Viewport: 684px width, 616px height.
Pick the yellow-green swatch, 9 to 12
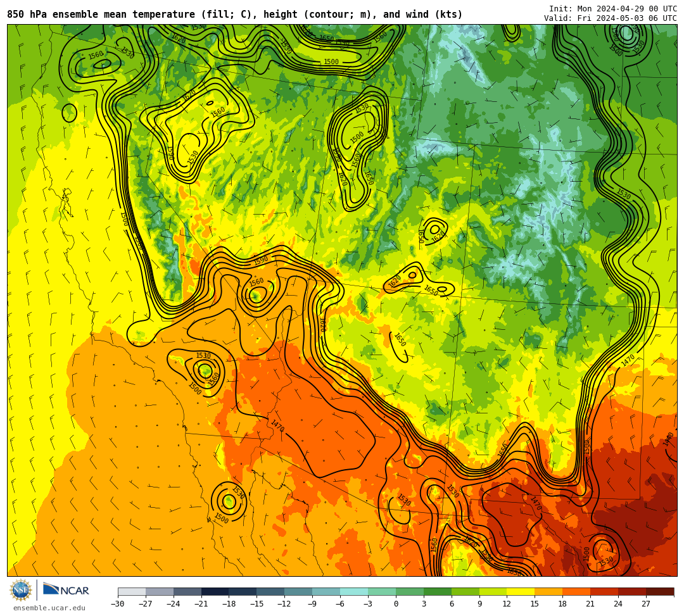[x=493, y=591]
